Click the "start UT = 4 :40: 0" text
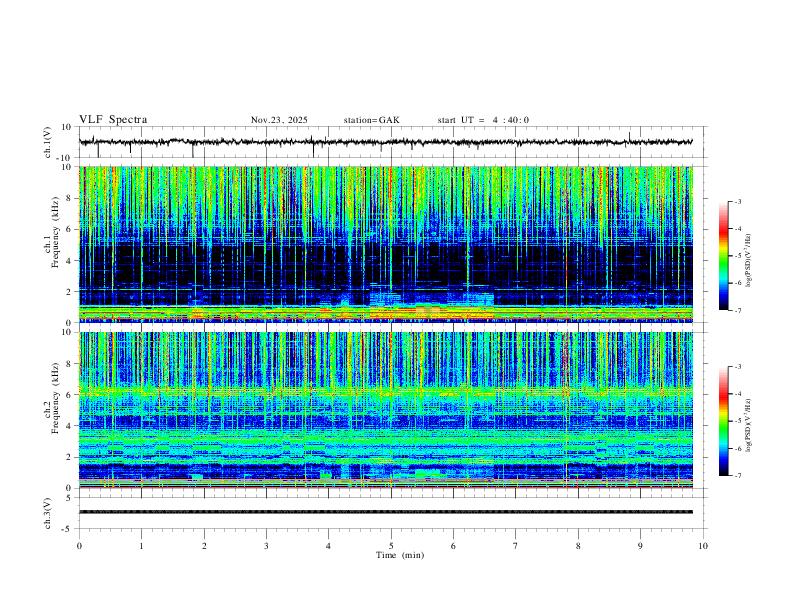The width and height of the screenshot is (792, 612). click(x=483, y=120)
